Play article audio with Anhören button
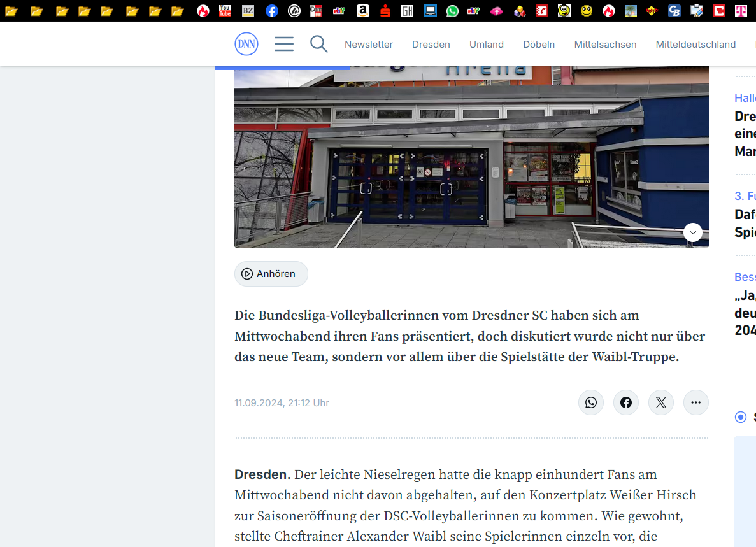 coord(271,274)
